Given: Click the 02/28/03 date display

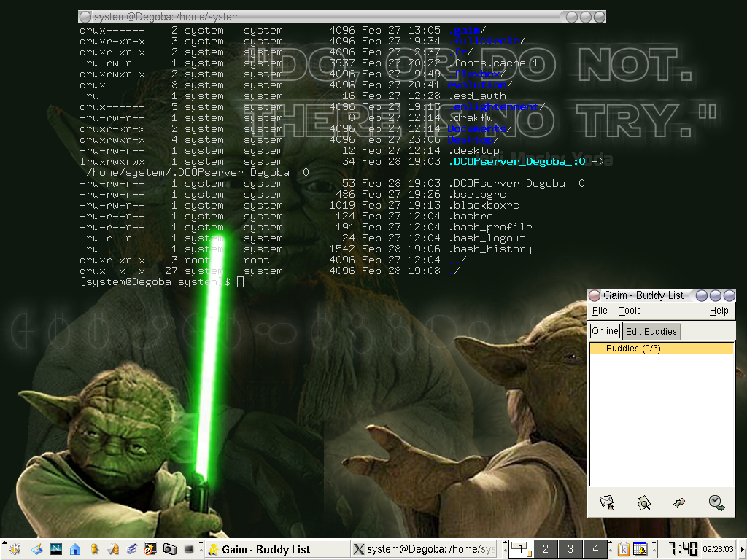Looking at the screenshot, I should pos(718,549).
